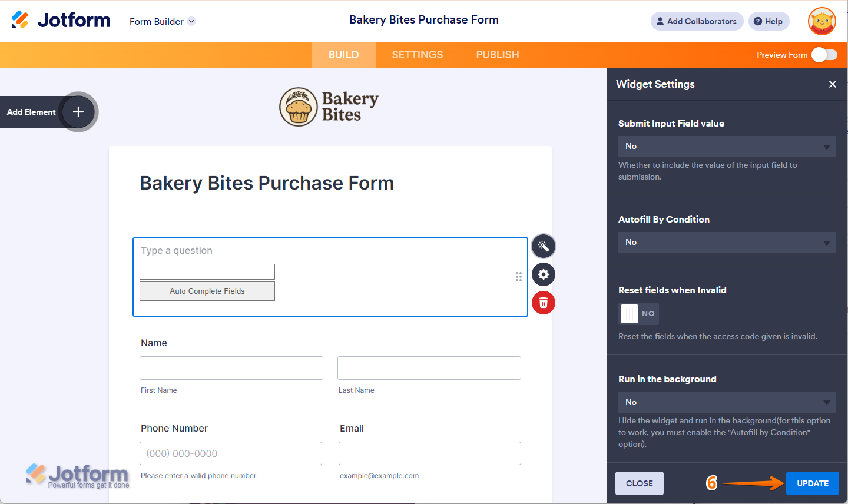The width and height of the screenshot is (848, 504).
Task: Click the widget wizard wand icon
Action: 543,246
